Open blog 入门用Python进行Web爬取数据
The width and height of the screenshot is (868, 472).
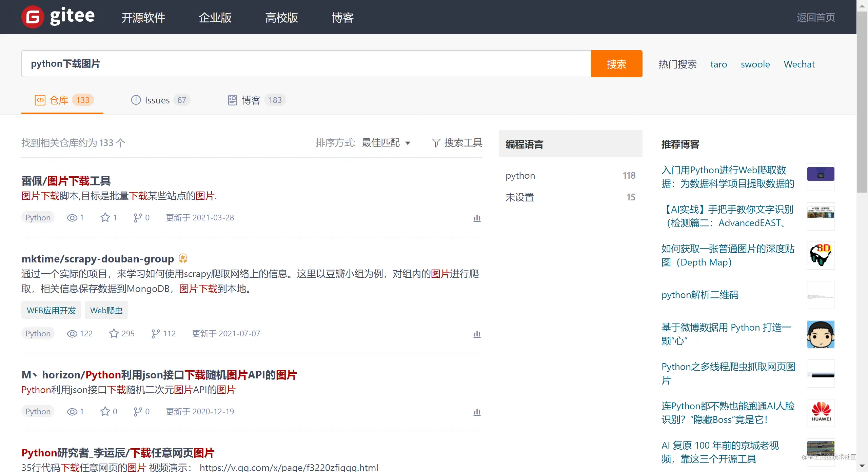coord(728,177)
